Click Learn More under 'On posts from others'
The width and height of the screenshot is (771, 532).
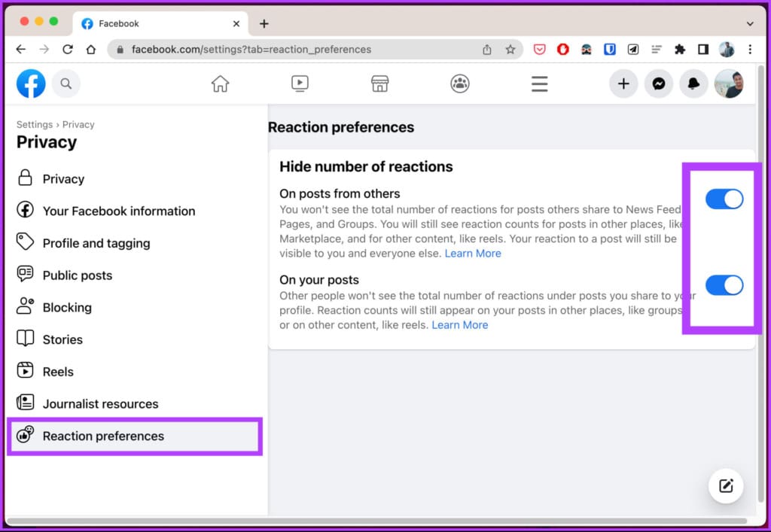(473, 254)
